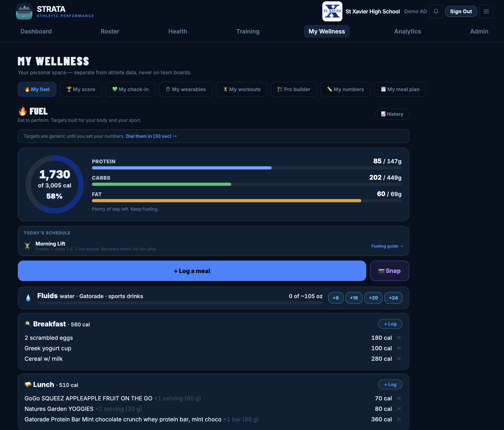Viewport: 504px width, 430px height.
Task: Click the carbs progress bar
Action: tap(247, 184)
